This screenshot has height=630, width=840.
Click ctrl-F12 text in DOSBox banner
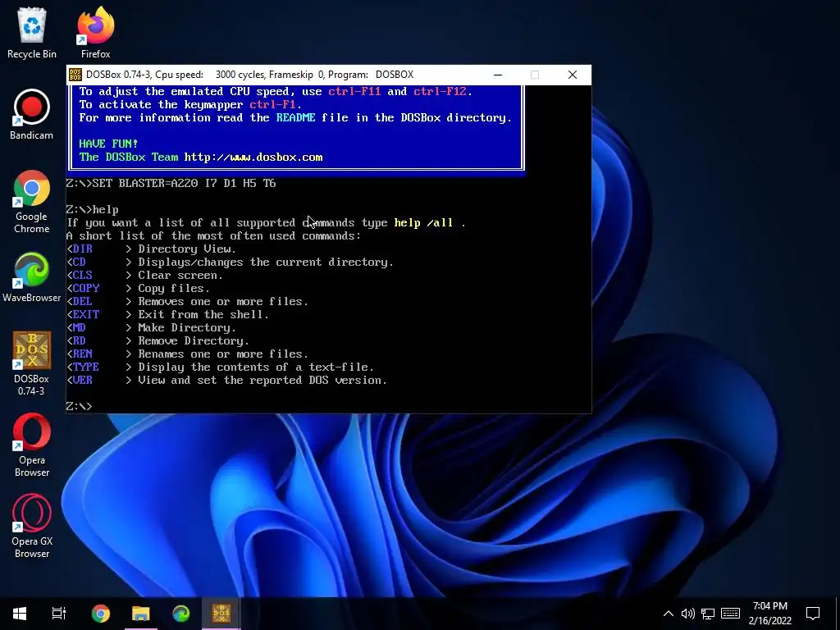click(x=440, y=91)
